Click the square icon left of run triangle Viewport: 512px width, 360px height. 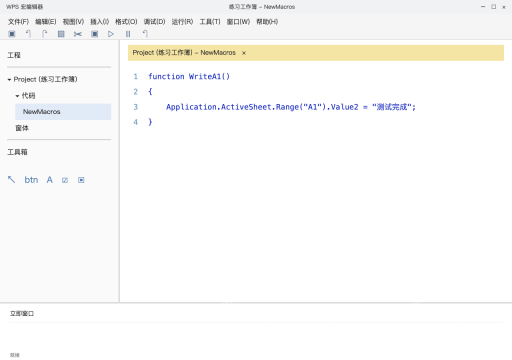tap(95, 34)
